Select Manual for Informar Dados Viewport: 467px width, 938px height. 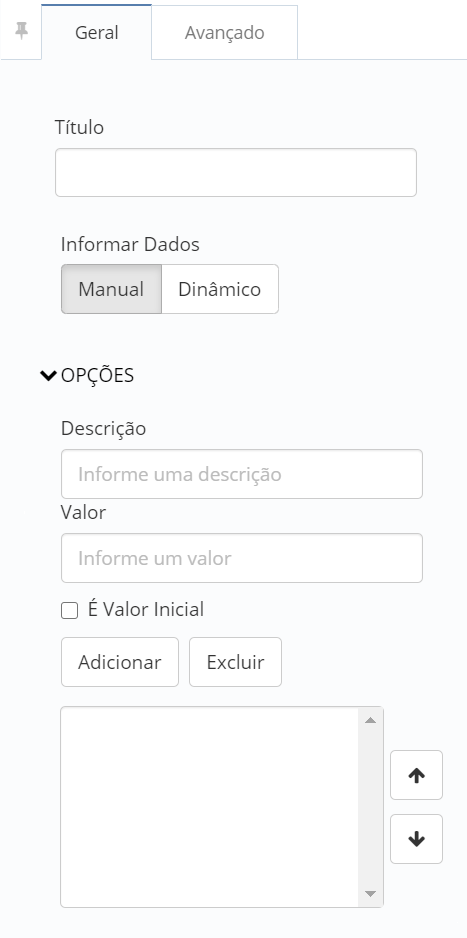pyautogui.click(x=111, y=289)
